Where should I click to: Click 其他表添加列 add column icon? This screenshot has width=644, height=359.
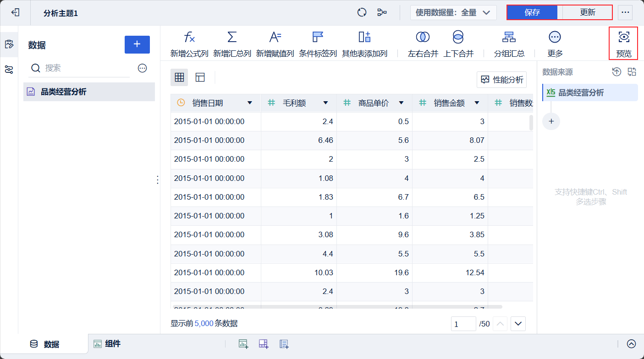[364, 38]
